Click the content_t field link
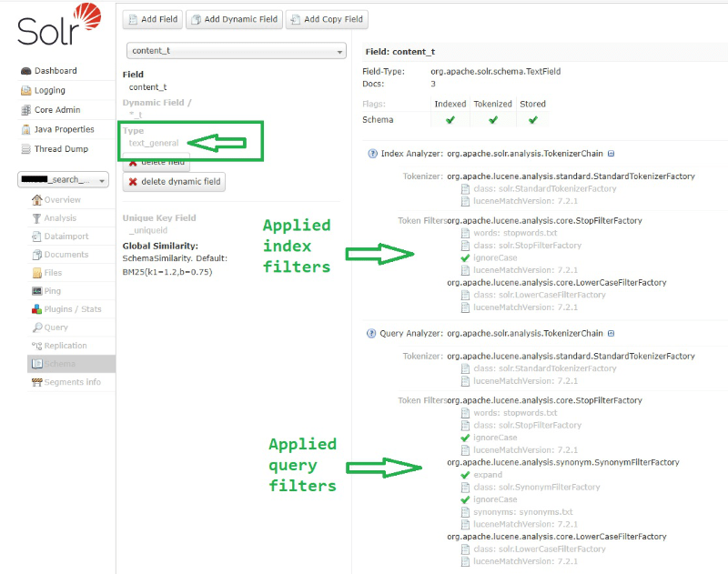Screen dimensions: 728x574 point(147,86)
